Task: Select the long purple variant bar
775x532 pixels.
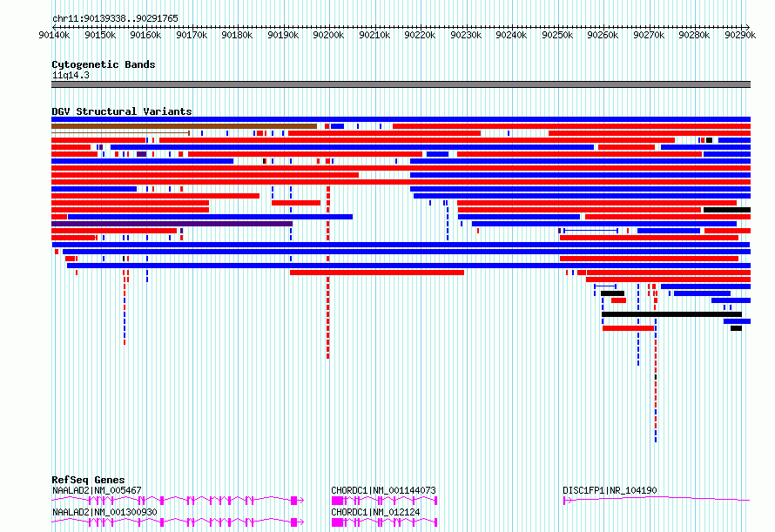Action: [x=172, y=224]
